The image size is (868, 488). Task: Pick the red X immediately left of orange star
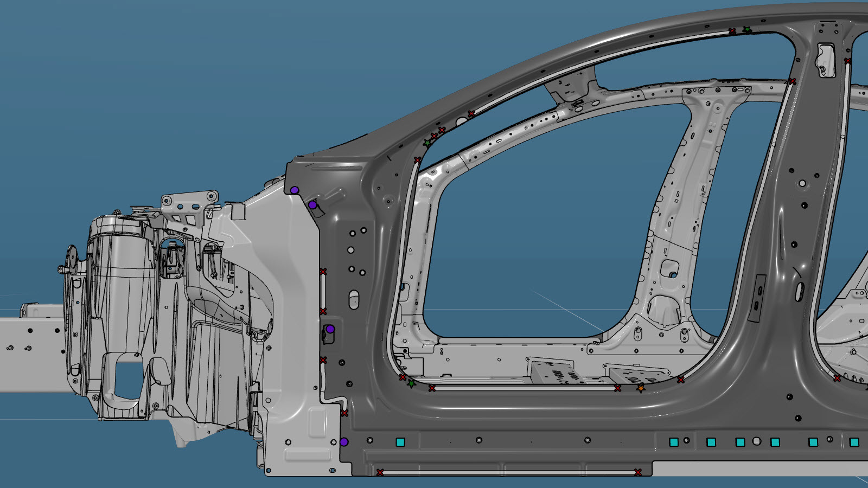pyautogui.click(x=617, y=388)
